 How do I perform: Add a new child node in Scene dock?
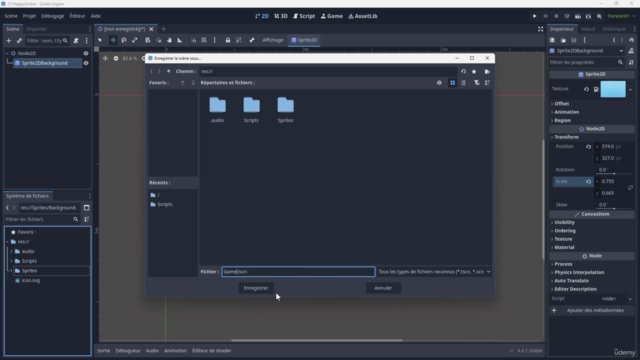(x=9, y=41)
